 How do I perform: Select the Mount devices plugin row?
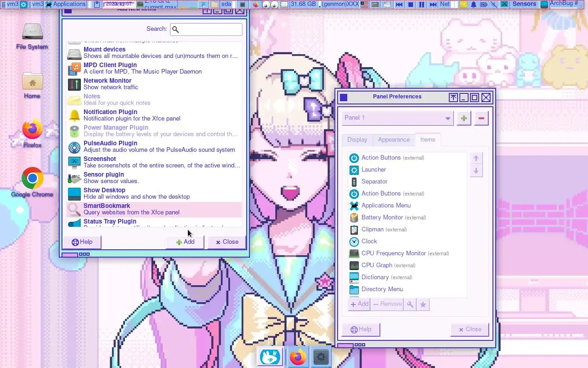click(154, 52)
